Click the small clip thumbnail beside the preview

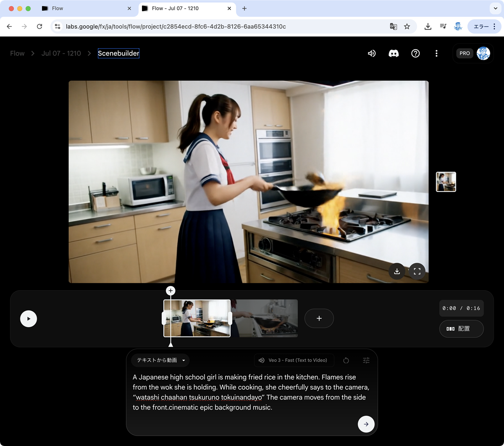coord(446,182)
